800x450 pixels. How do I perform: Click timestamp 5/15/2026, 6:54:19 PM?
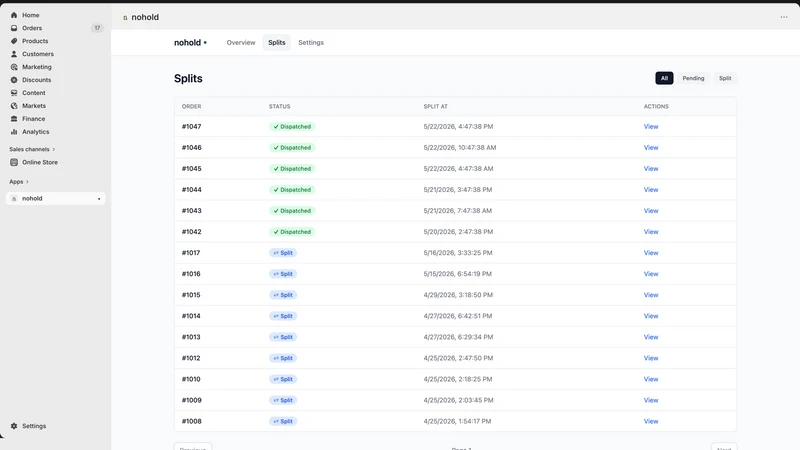(458, 274)
